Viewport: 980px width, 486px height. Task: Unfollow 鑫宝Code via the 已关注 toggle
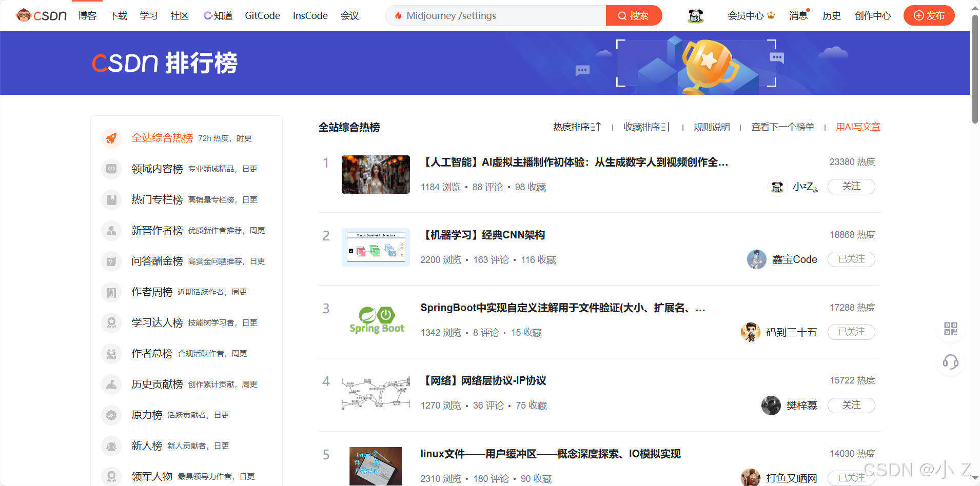point(851,259)
